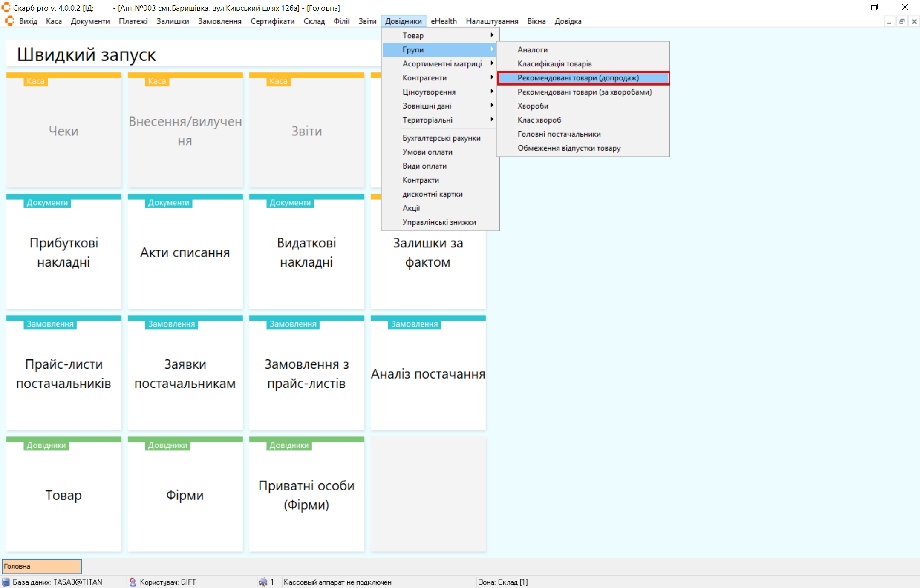Click the database icon in status bar
The width and height of the screenshot is (920, 588).
(x=6, y=582)
